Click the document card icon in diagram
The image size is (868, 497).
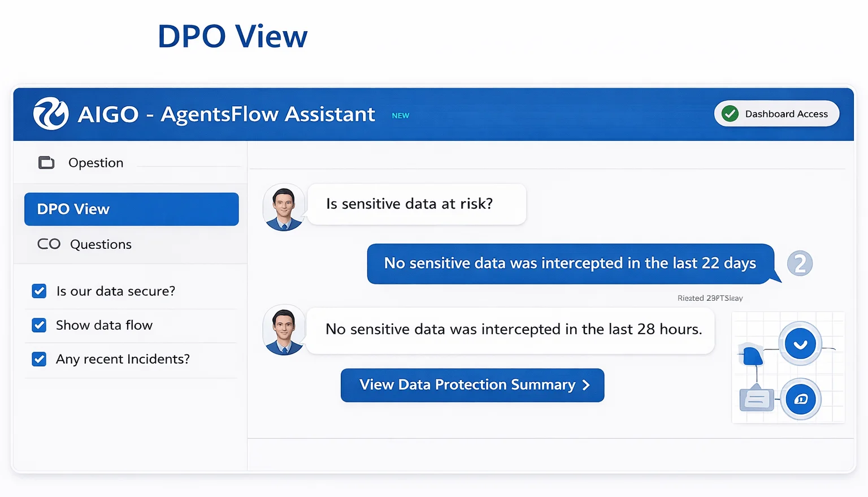pos(757,400)
